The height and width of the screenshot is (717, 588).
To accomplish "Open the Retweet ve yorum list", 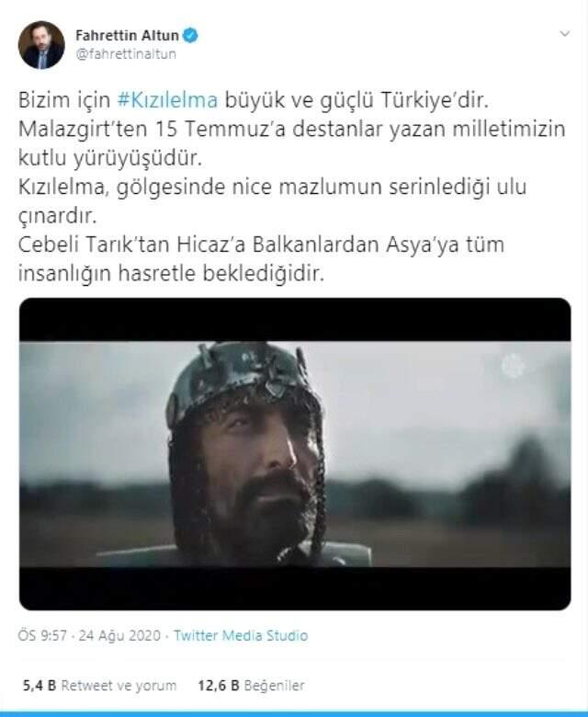I will (119, 686).
